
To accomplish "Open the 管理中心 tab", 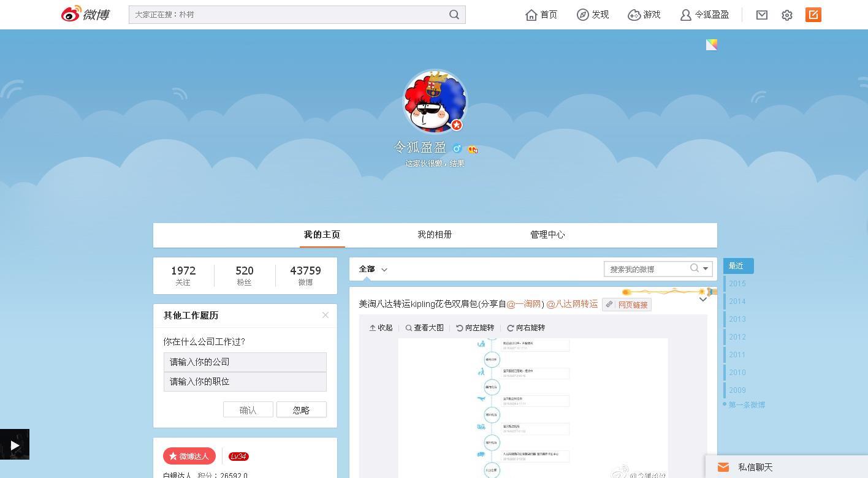I will pyautogui.click(x=547, y=235).
